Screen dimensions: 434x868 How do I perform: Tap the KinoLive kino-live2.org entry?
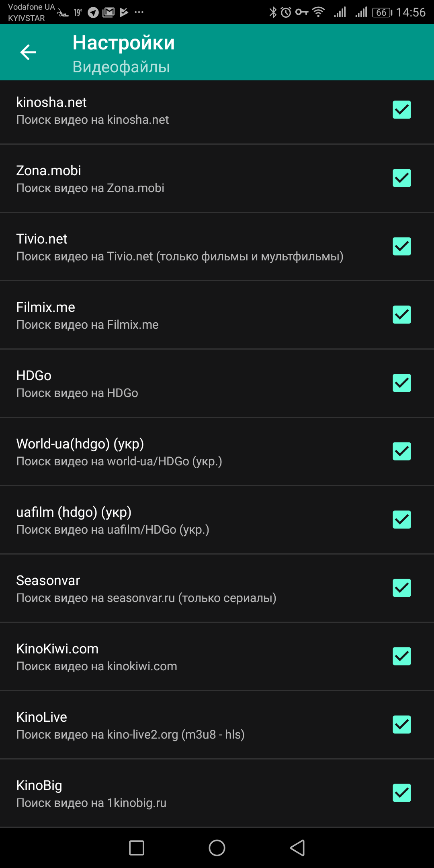tap(217, 725)
